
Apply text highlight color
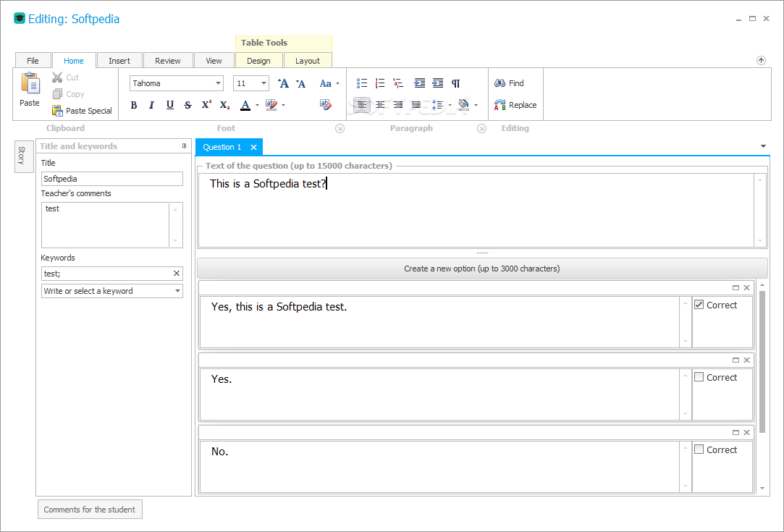pyautogui.click(x=271, y=105)
